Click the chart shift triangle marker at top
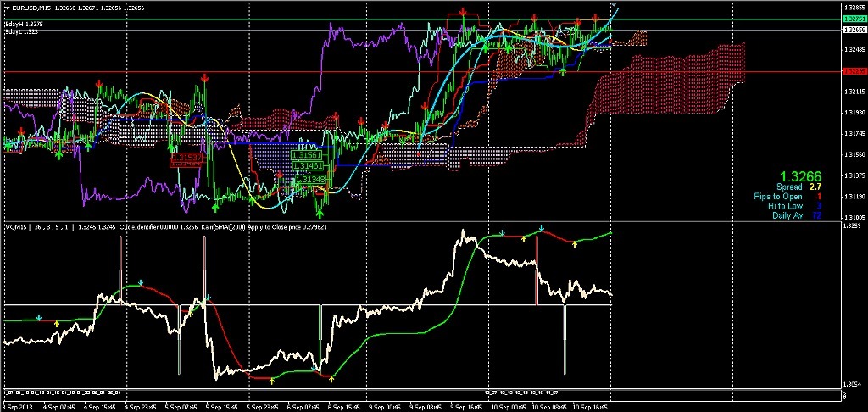Viewport: 868px width, 412px height. [614, 4]
